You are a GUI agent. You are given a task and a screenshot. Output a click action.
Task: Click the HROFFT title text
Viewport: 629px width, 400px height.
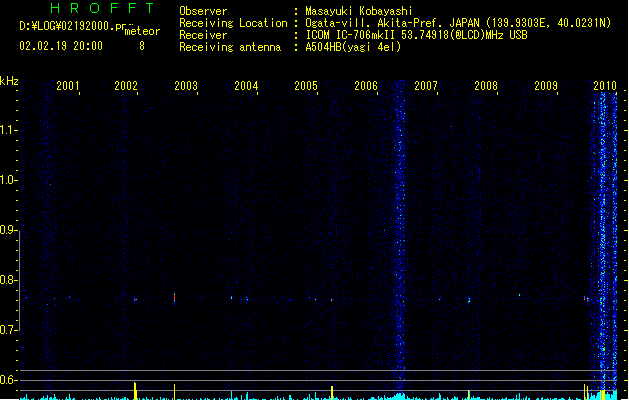(102, 8)
